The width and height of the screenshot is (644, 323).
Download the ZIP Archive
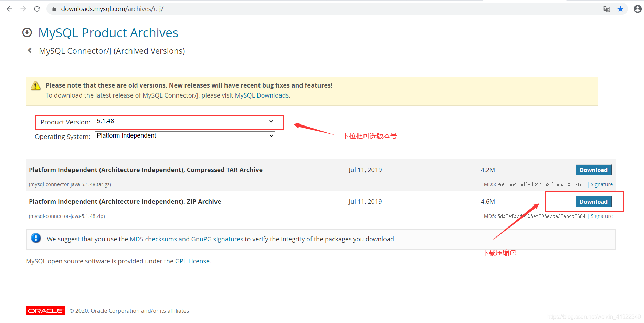594,202
